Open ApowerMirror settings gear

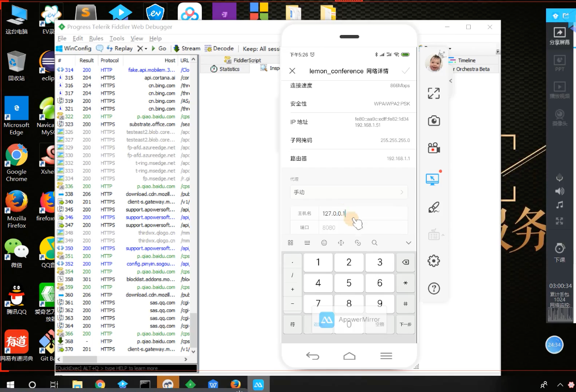(x=434, y=261)
